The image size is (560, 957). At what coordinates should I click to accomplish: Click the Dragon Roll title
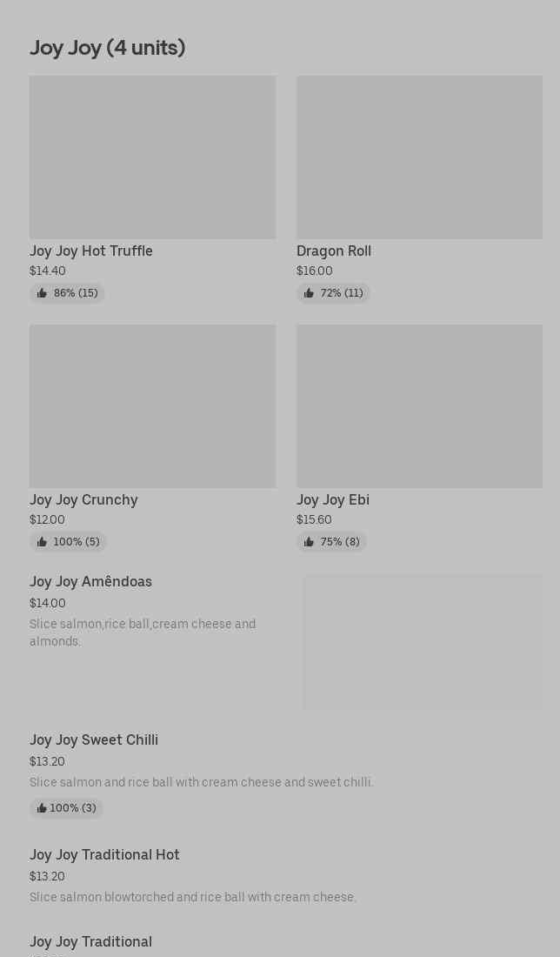tap(334, 251)
